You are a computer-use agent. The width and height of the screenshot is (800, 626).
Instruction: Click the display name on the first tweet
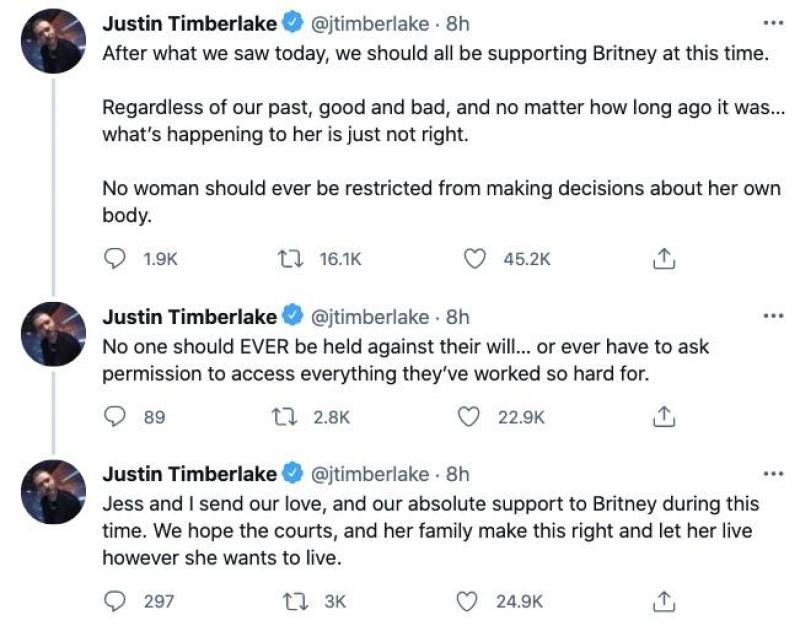pyautogui.click(x=189, y=24)
